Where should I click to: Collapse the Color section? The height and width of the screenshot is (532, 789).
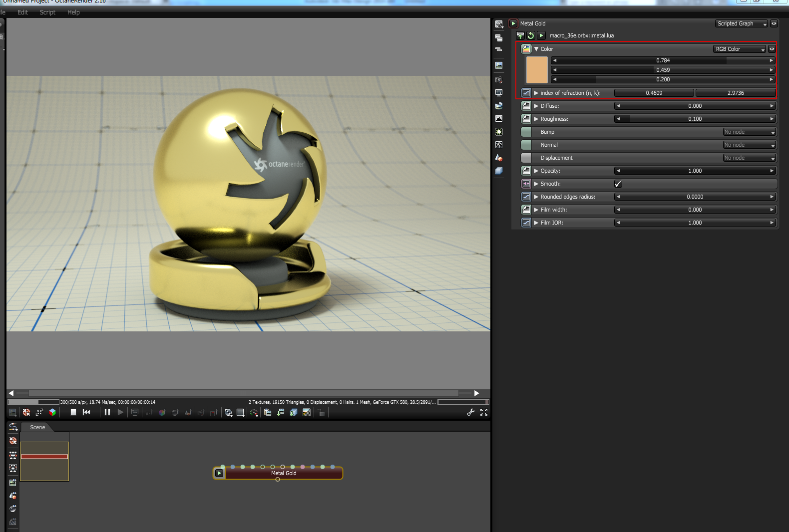tap(536, 49)
